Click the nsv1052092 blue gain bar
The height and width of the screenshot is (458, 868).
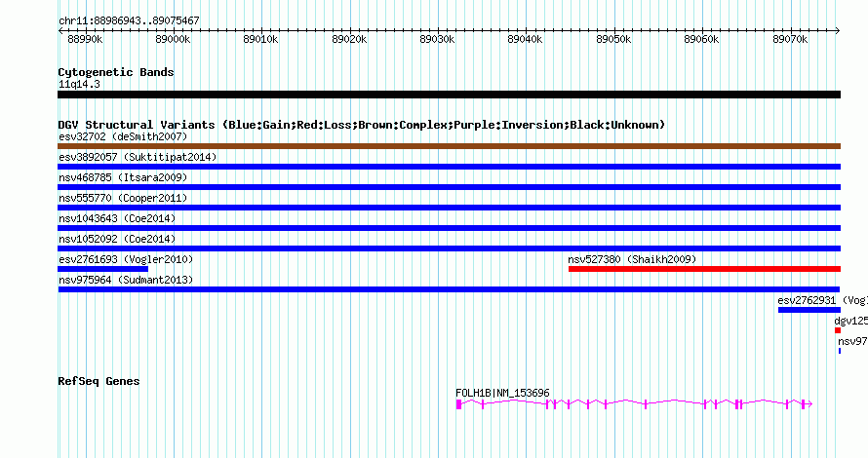coord(449,248)
